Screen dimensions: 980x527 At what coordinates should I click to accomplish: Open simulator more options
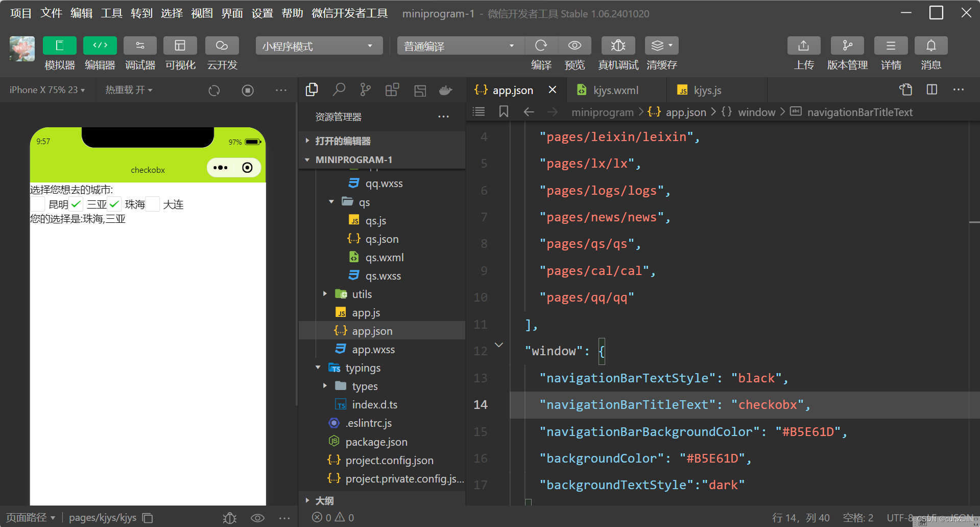(281, 90)
